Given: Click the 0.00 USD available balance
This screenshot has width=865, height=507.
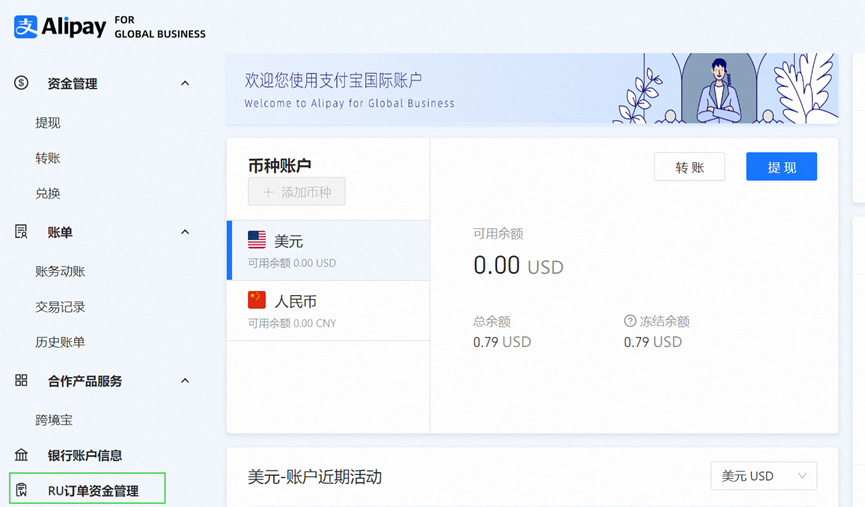Looking at the screenshot, I should [x=518, y=265].
